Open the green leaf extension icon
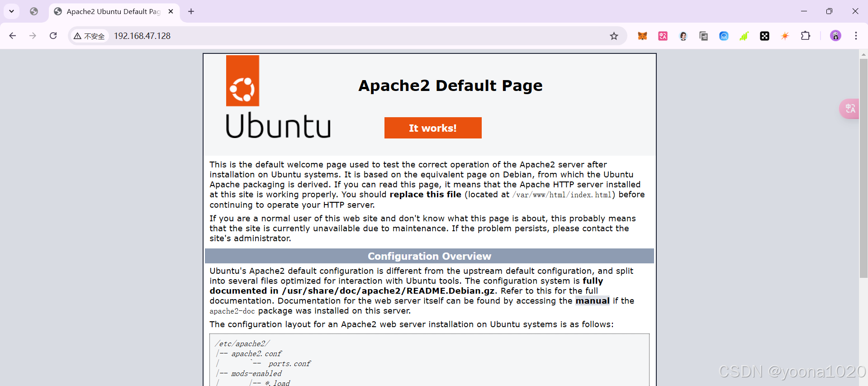The height and width of the screenshot is (386, 868). 744,36
